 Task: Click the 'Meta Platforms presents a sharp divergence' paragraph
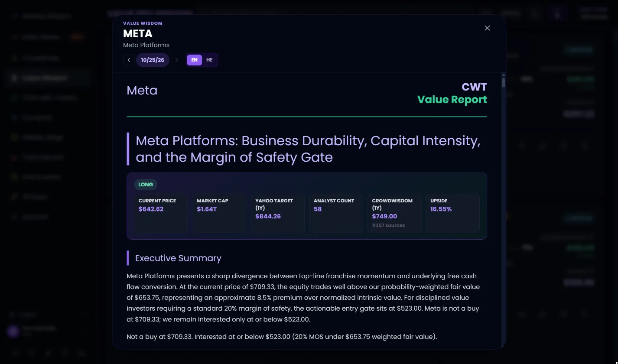point(303,298)
